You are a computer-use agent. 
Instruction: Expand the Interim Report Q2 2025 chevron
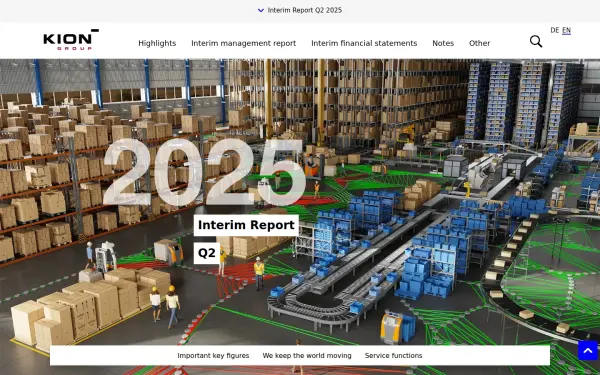click(x=261, y=10)
